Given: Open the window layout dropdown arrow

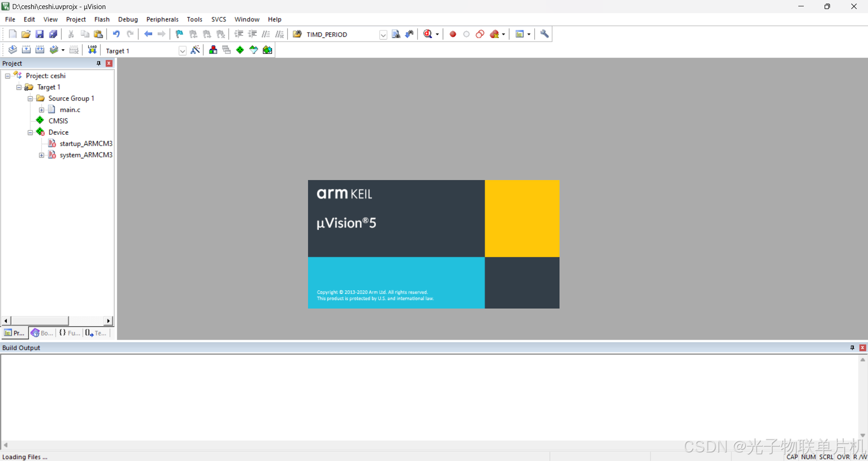Looking at the screenshot, I should click(529, 34).
